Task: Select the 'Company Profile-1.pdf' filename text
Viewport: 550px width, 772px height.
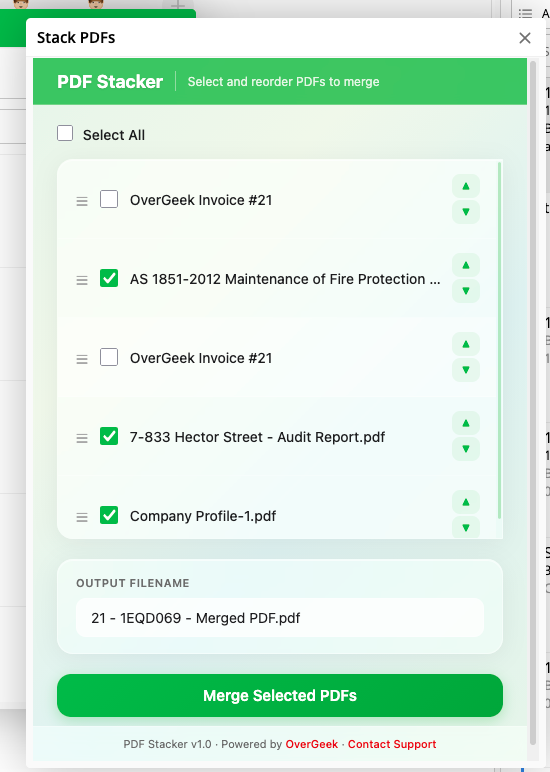Action: (x=203, y=516)
